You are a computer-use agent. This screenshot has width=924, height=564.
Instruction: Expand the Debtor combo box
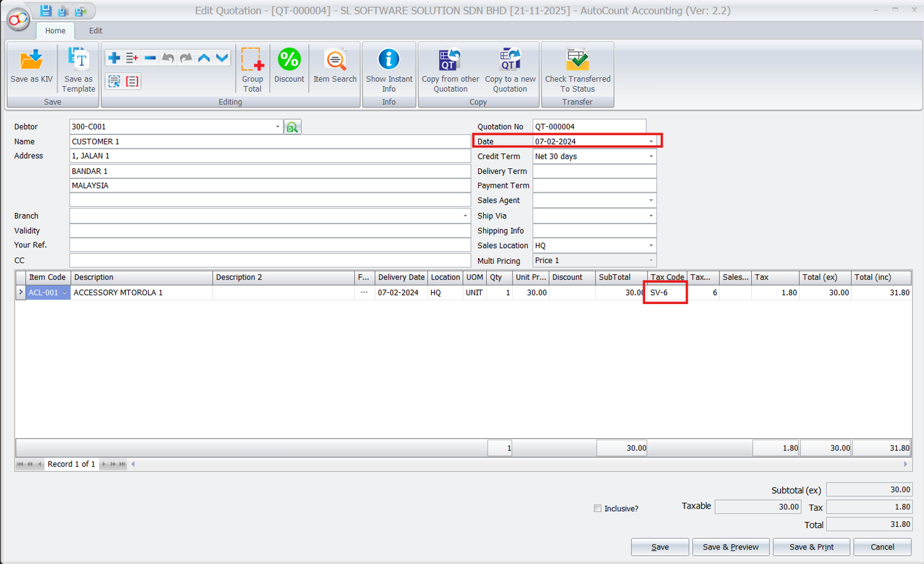click(278, 126)
